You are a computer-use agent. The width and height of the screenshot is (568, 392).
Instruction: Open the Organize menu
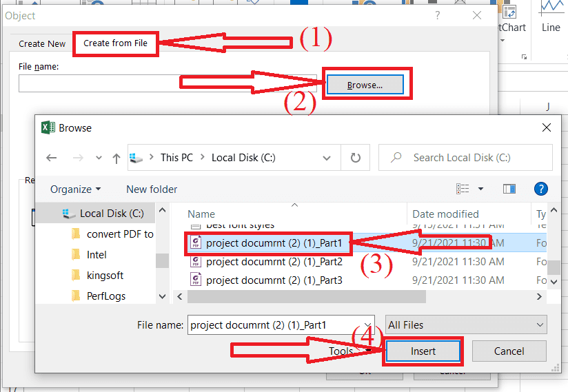tap(75, 189)
